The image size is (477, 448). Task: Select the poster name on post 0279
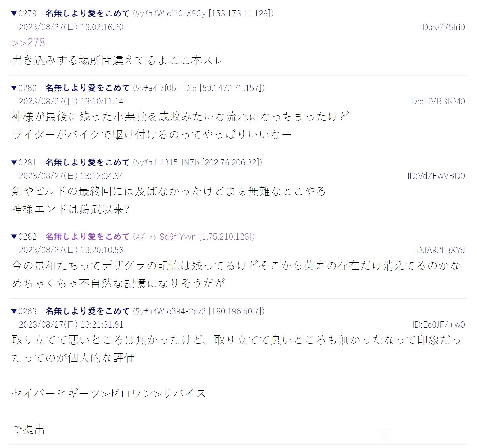pyautogui.click(x=87, y=13)
